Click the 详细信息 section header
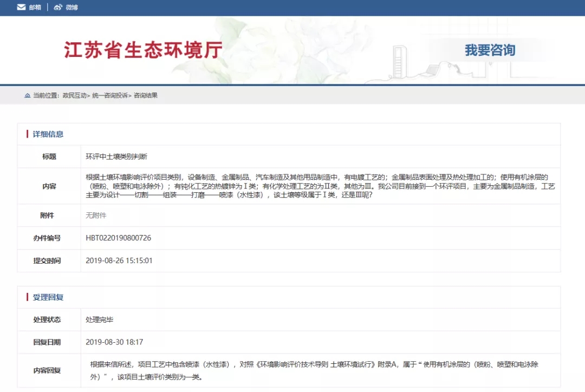The image size is (585, 392). coord(48,134)
